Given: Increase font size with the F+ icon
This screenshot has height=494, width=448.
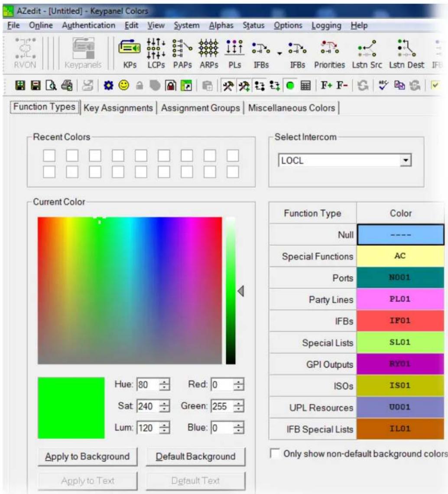Looking at the screenshot, I should pos(326,85).
